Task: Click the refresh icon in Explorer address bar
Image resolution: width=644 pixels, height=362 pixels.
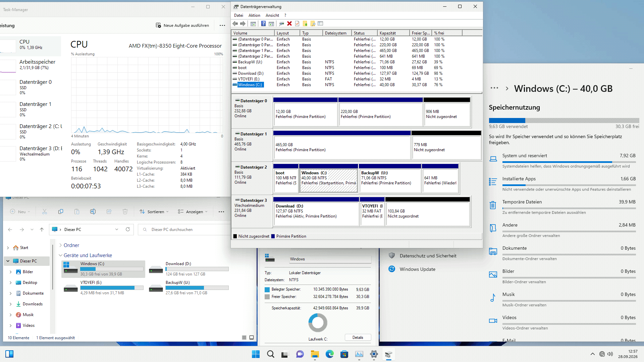Action: [x=128, y=230]
